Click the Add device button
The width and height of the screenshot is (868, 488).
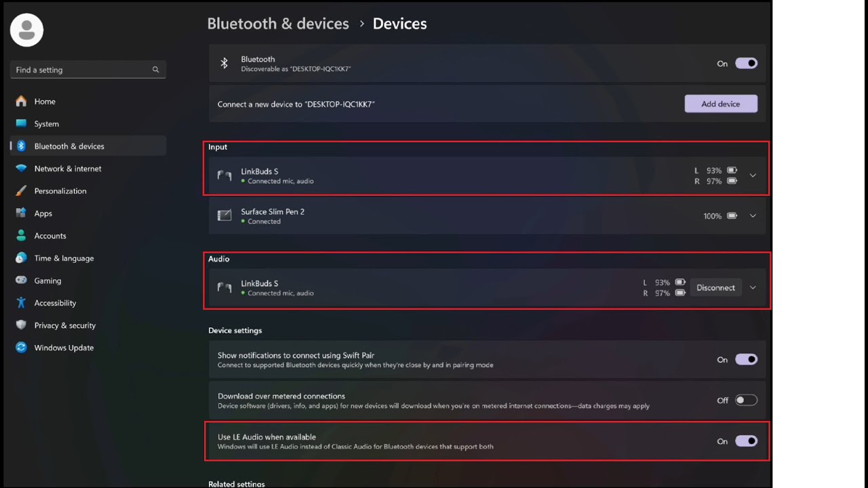[x=721, y=104]
